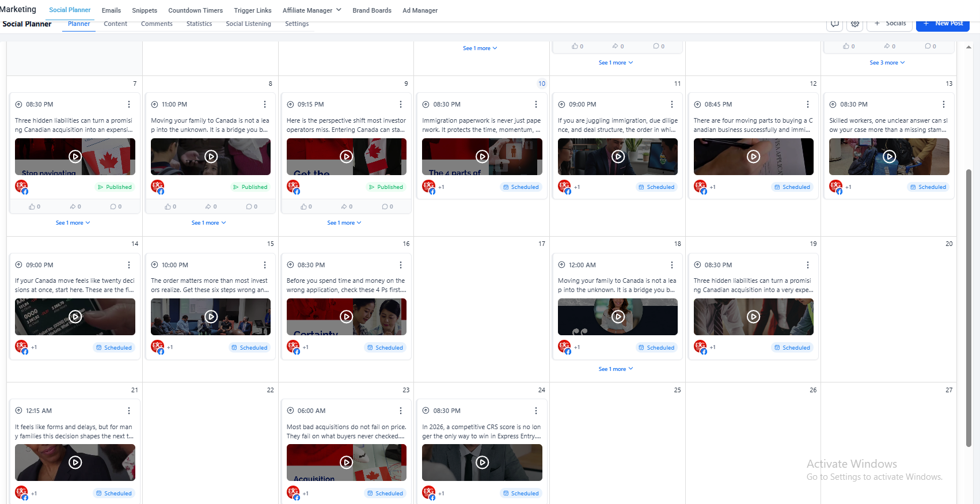Expand 'See 3 more' in the top-right day cell
980x504 pixels.
click(x=887, y=63)
